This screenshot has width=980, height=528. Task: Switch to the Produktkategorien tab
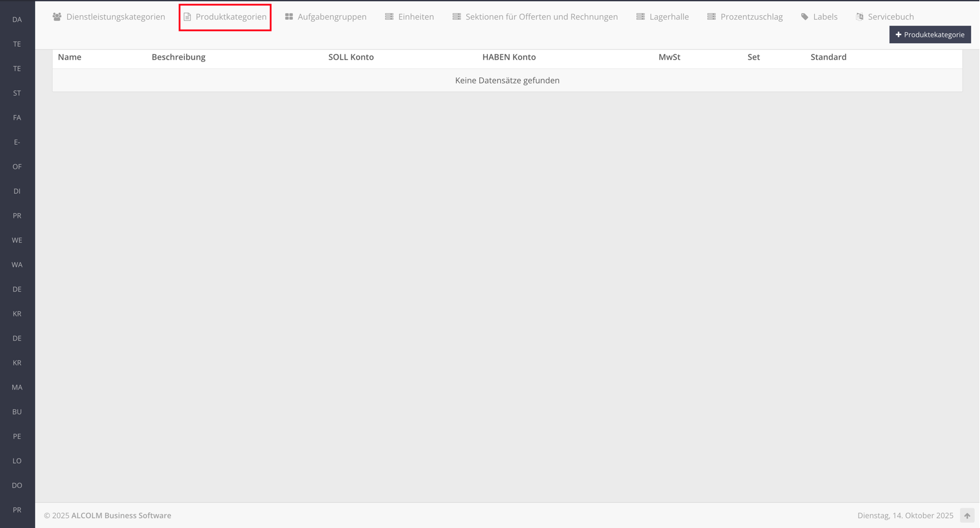tap(225, 17)
